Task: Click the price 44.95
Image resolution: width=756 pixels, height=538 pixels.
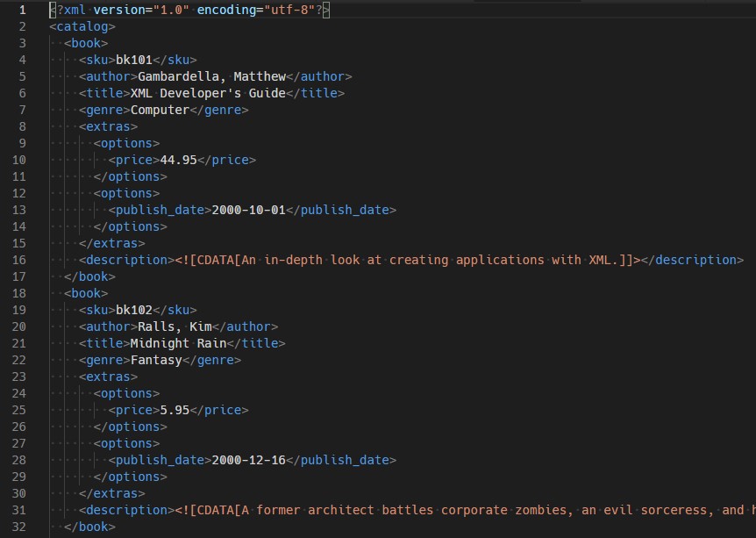Action: tap(176, 160)
